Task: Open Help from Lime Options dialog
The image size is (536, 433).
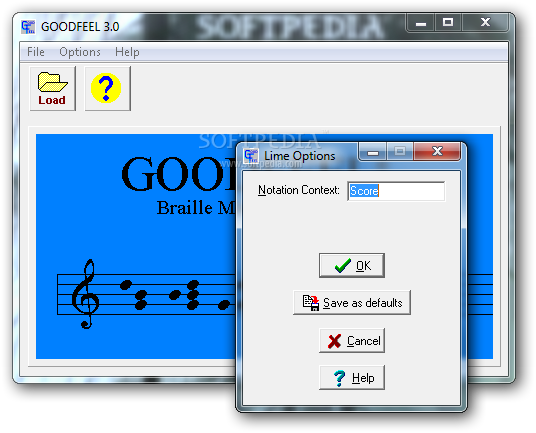Action: (x=352, y=378)
